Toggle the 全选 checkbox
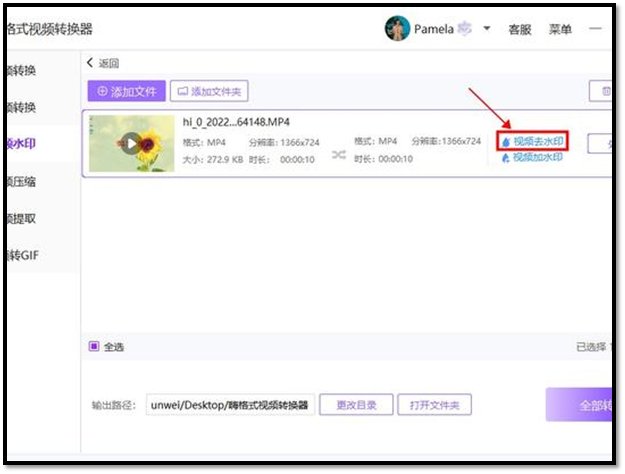Screen dimensions: 625x474 pyautogui.click(x=94, y=346)
